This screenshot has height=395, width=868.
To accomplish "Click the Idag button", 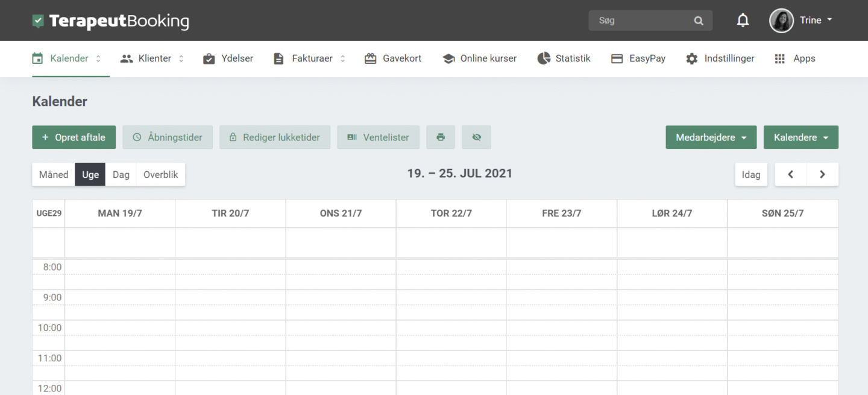I will coord(751,174).
